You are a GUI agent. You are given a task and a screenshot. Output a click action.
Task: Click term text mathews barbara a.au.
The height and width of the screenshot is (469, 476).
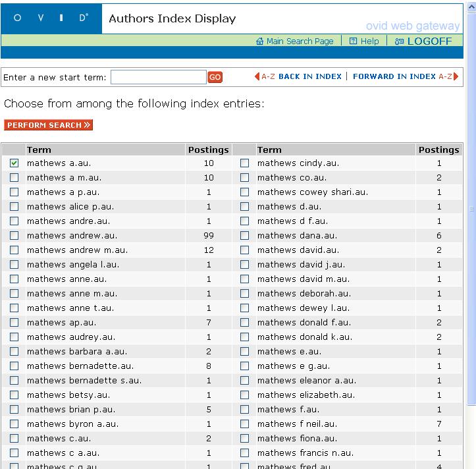point(77,352)
